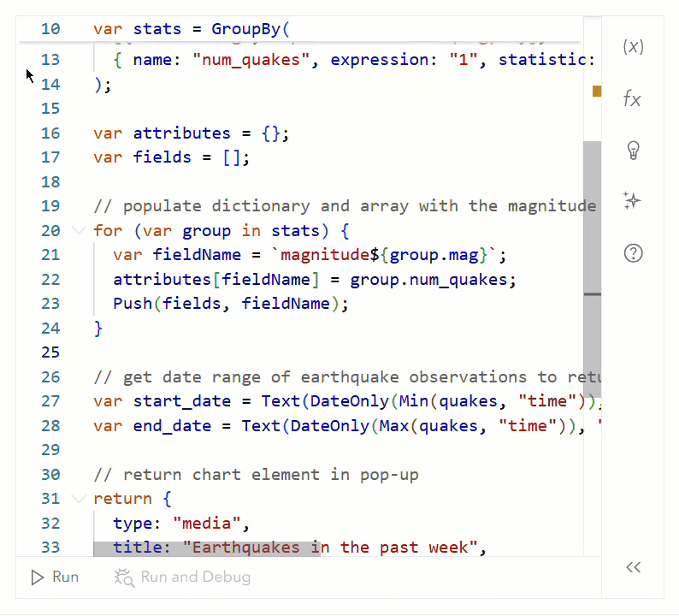Click 'Push(fields, fieldName);' on line 23
Screen dimensions: 679x616
[230, 304]
